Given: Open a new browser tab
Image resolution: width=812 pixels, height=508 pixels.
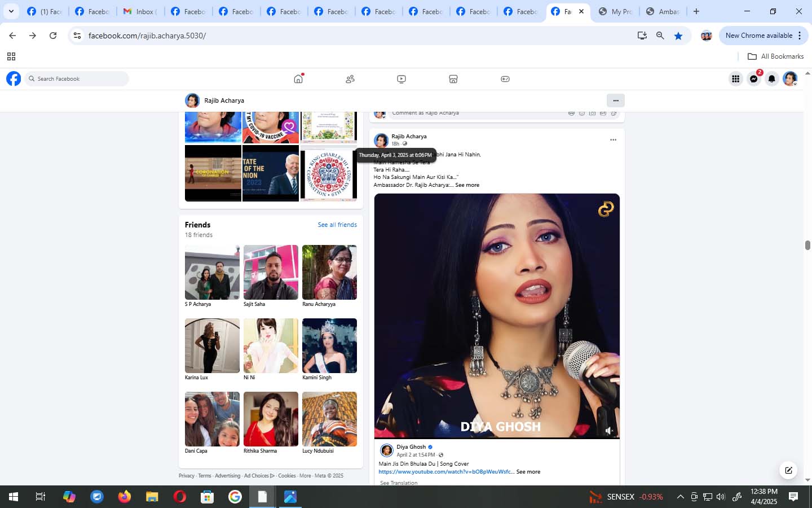Looking at the screenshot, I should (696, 11).
